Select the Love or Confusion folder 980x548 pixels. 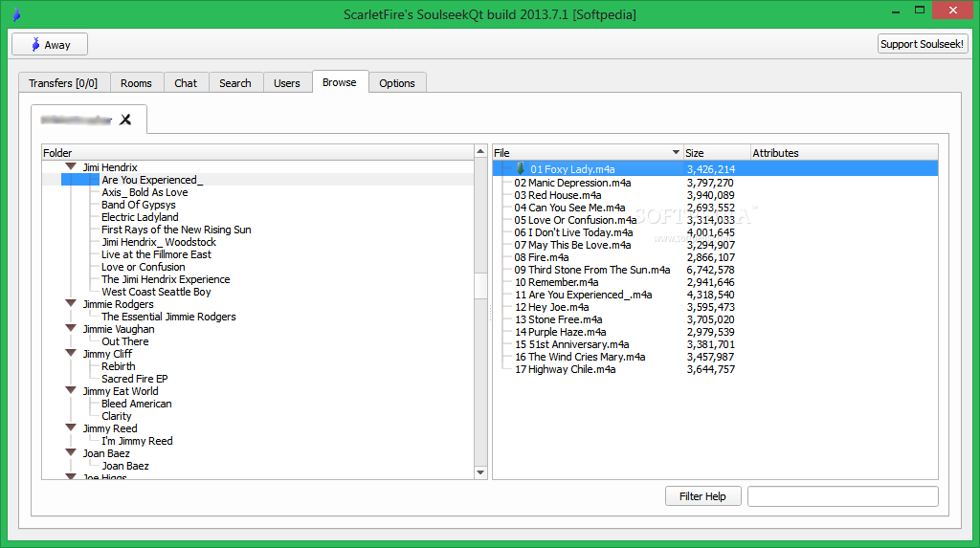(x=144, y=267)
